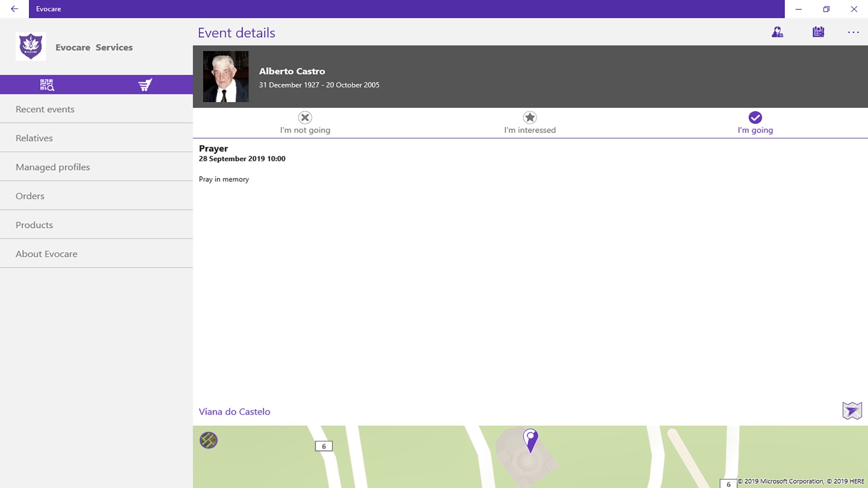868x488 pixels.
Task: Click the purple map location pin
Action: click(530, 439)
